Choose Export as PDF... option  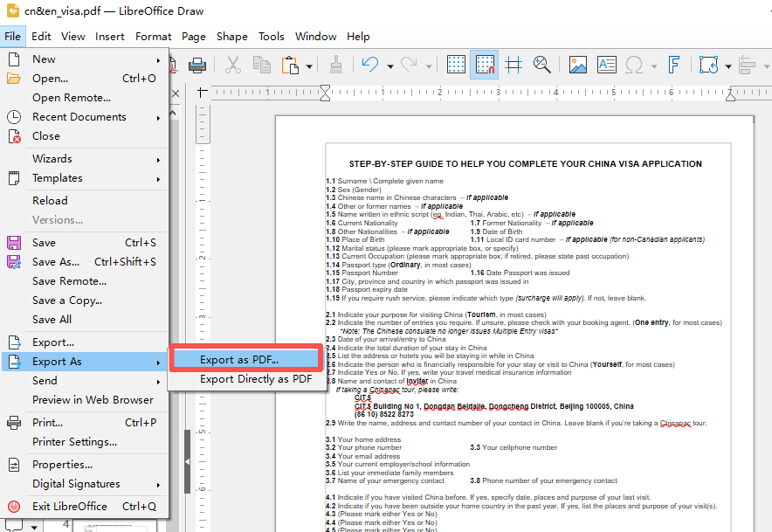coord(245,360)
